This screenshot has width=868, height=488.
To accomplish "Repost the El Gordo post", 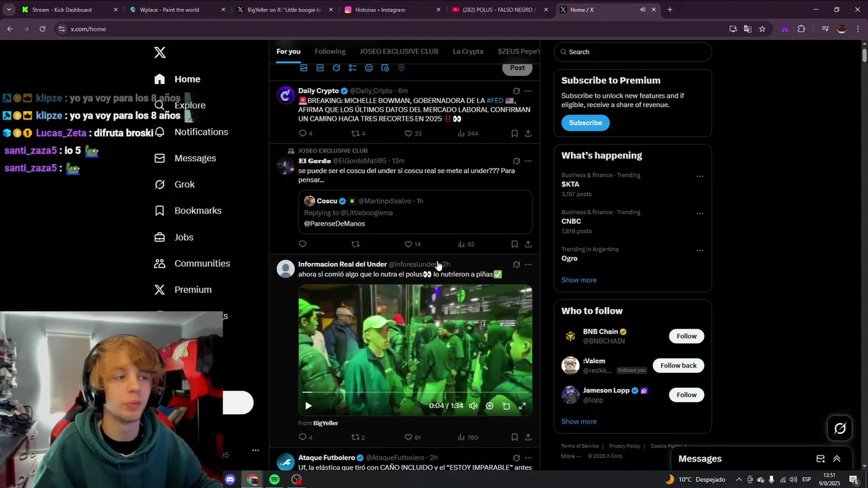I will pos(355,244).
